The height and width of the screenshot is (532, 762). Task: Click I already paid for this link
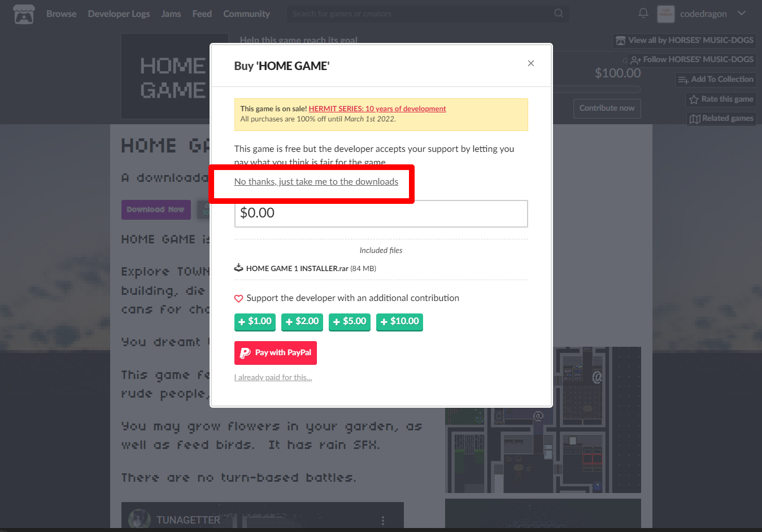273,377
